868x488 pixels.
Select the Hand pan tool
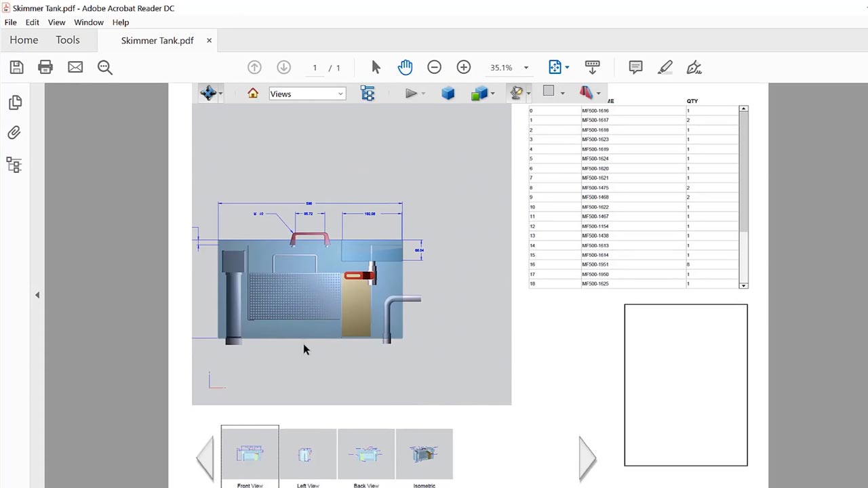click(405, 67)
